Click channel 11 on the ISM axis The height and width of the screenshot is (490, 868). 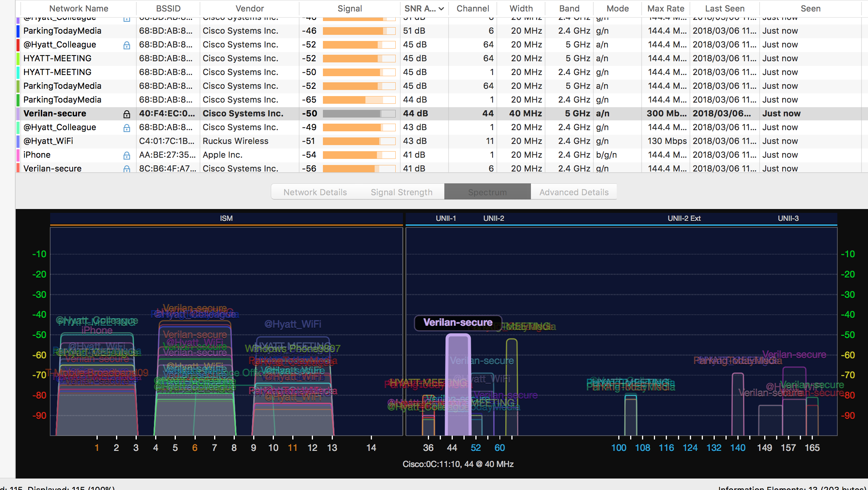point(293,448)
